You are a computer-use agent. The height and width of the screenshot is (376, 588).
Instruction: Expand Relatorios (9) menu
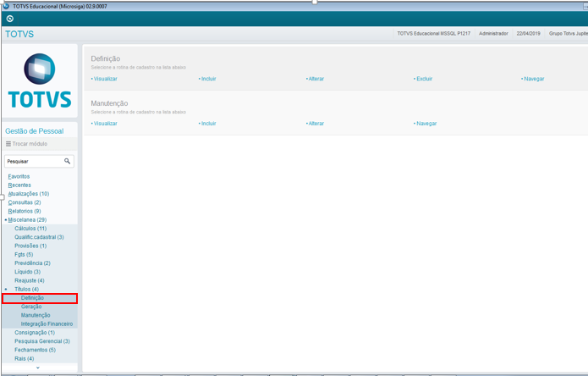click(25, 211)
